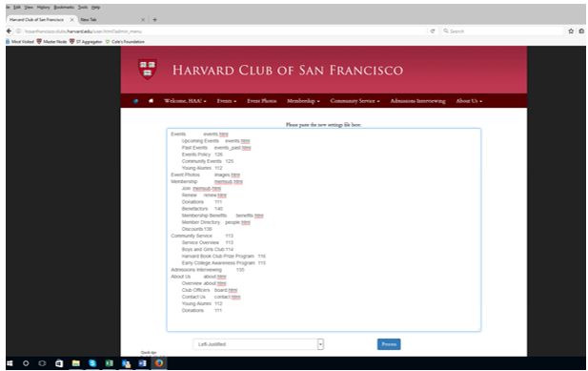This screenshot has height=371, width=588.
Task: Open the Tools menu in Firefox
Action: [x=83, y=7]
